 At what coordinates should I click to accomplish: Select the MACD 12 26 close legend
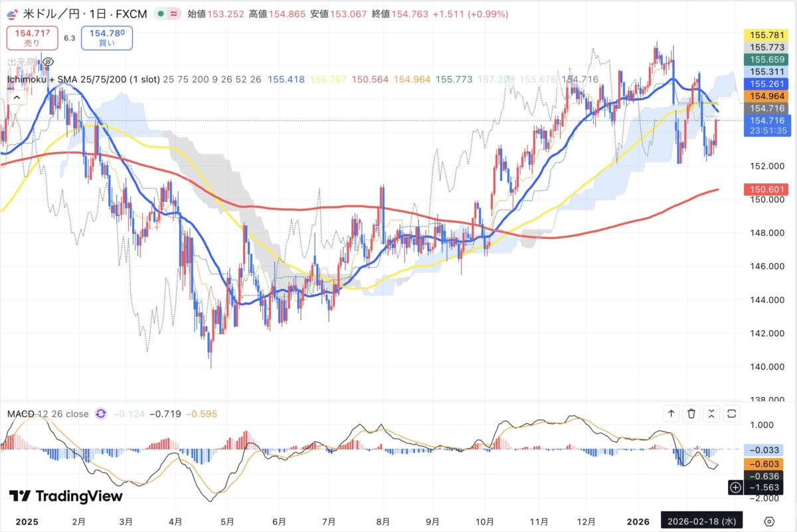click(x=48, y=414)
